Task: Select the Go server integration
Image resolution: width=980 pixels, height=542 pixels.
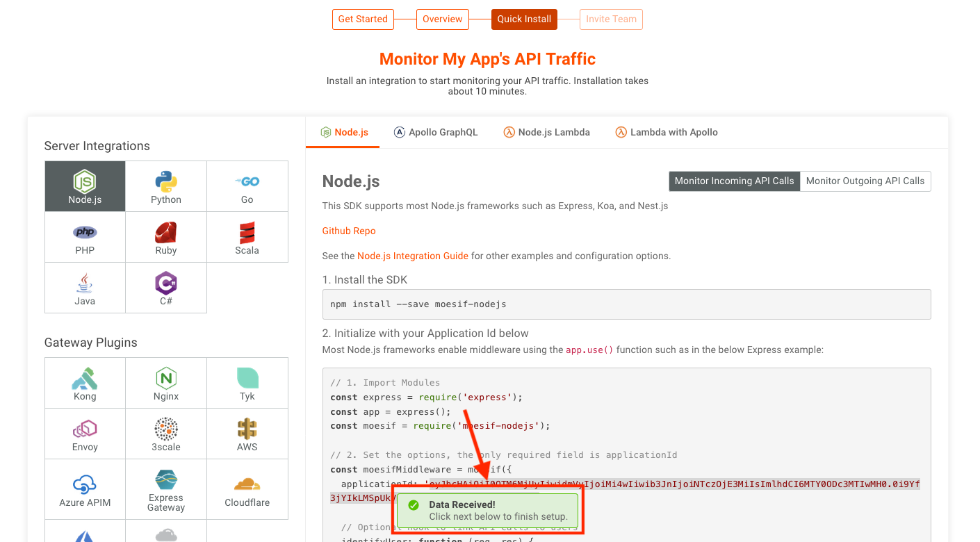Action: [247, 186]
